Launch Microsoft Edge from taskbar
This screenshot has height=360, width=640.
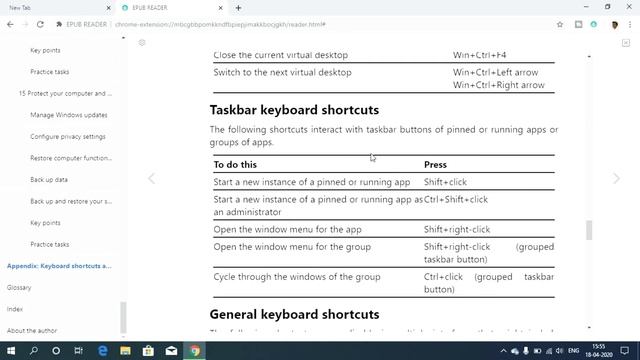coord(102,351)
